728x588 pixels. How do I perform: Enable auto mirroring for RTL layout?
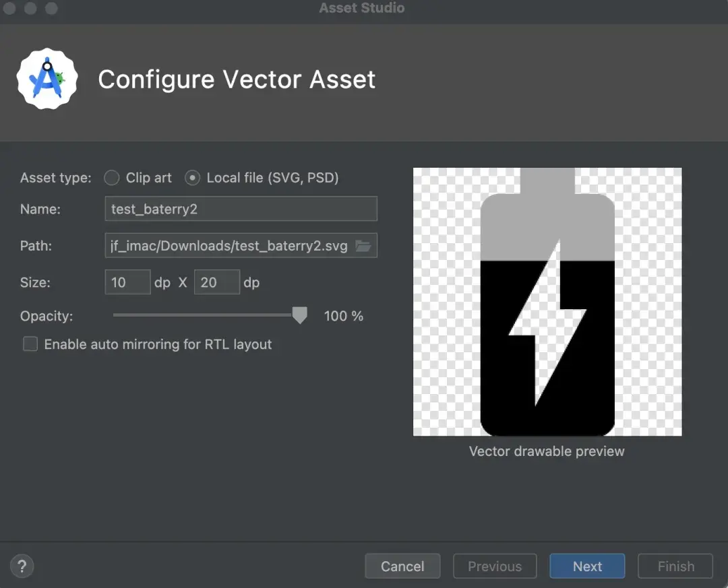[x=30, y=344]
